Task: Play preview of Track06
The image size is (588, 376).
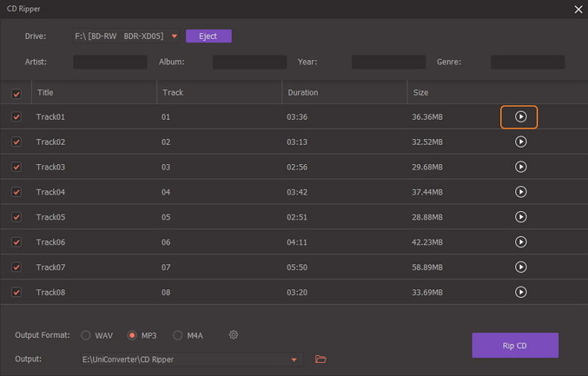Action: click(x=520, y=242)
